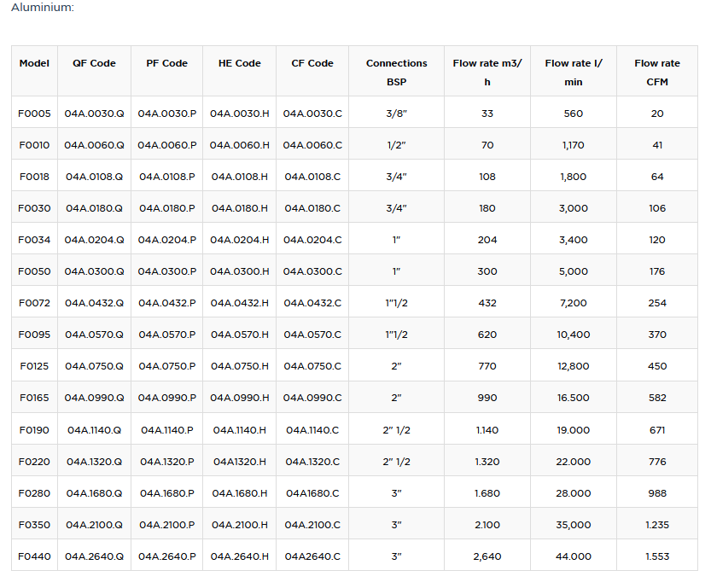The image size is (711, 588).
Task: Select model cell F0005
Action: click(x=34, y=114)
